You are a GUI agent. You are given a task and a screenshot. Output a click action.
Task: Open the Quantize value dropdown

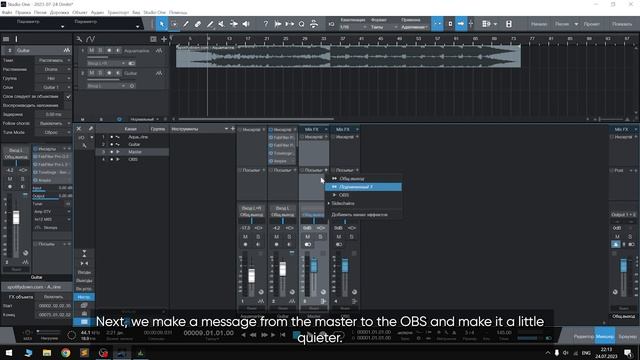click(353, 27)
